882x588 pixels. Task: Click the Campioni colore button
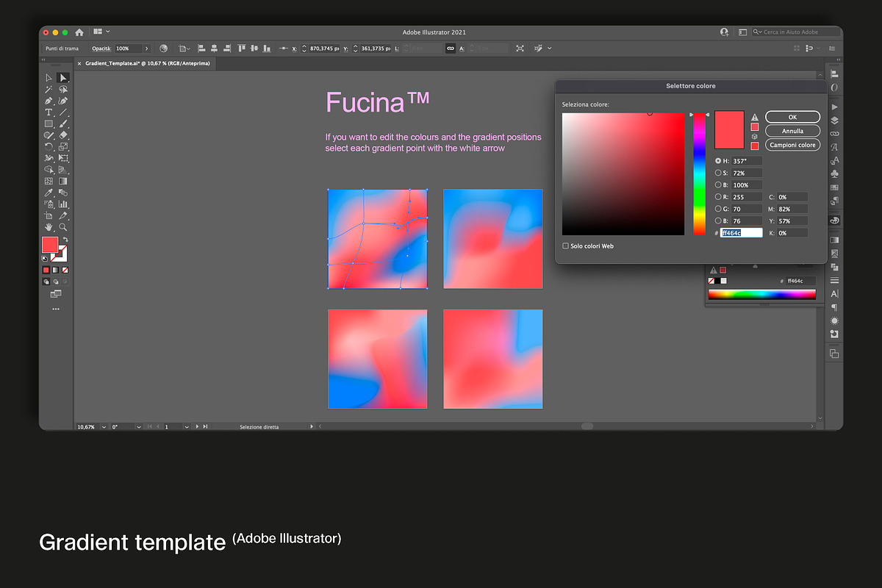[x=792, y=145]
